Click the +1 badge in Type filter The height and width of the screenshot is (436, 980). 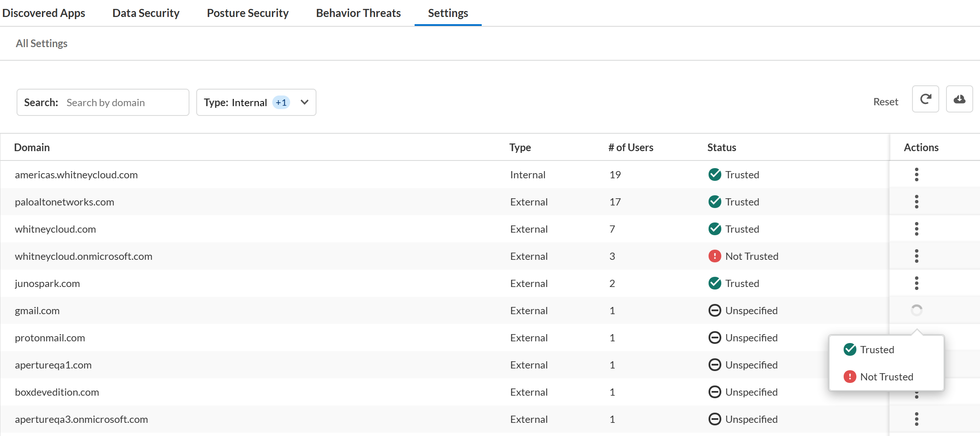(281, 102)
